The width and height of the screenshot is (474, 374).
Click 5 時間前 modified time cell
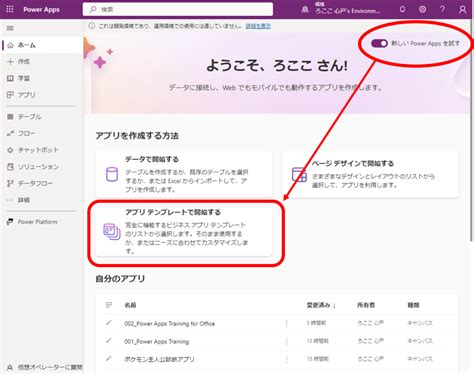click(316, 323)
